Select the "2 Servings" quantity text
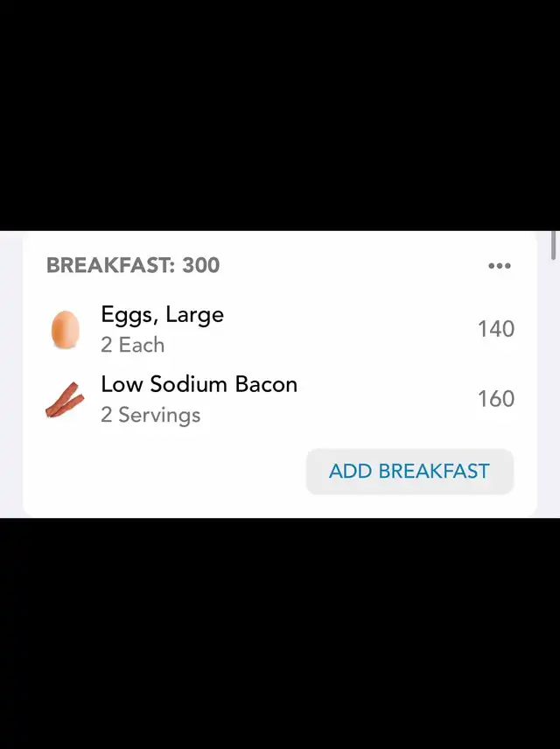The width and height of the screenshot is (560, 749). coord(150,415)
